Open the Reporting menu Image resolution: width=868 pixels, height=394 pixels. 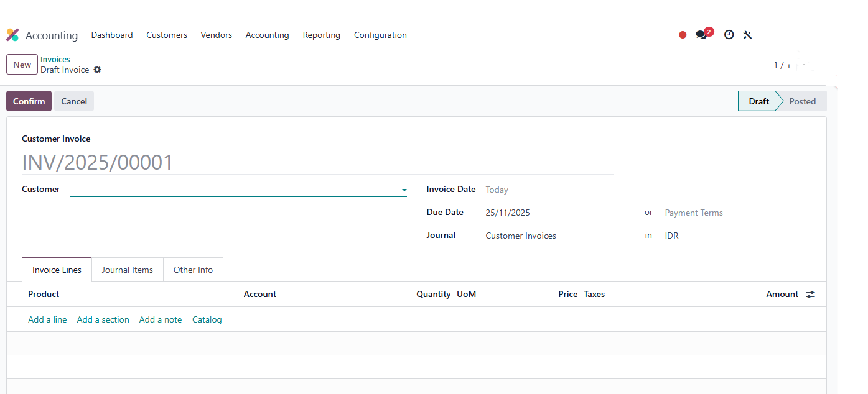tap(321, 35)
